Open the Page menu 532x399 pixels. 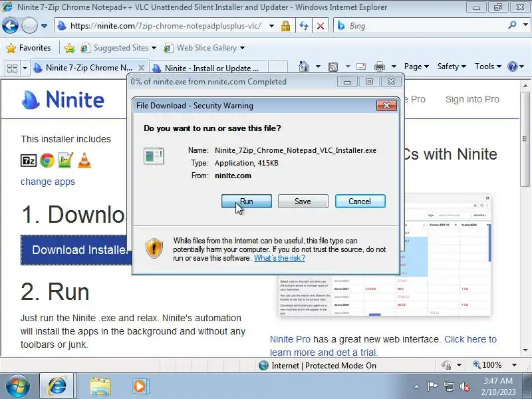click(x=416, y=66)
